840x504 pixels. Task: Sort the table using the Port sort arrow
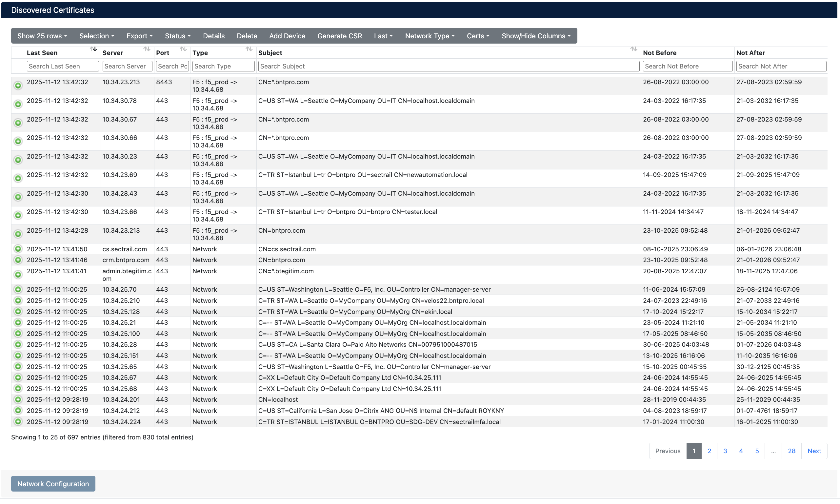pos(183,49)
